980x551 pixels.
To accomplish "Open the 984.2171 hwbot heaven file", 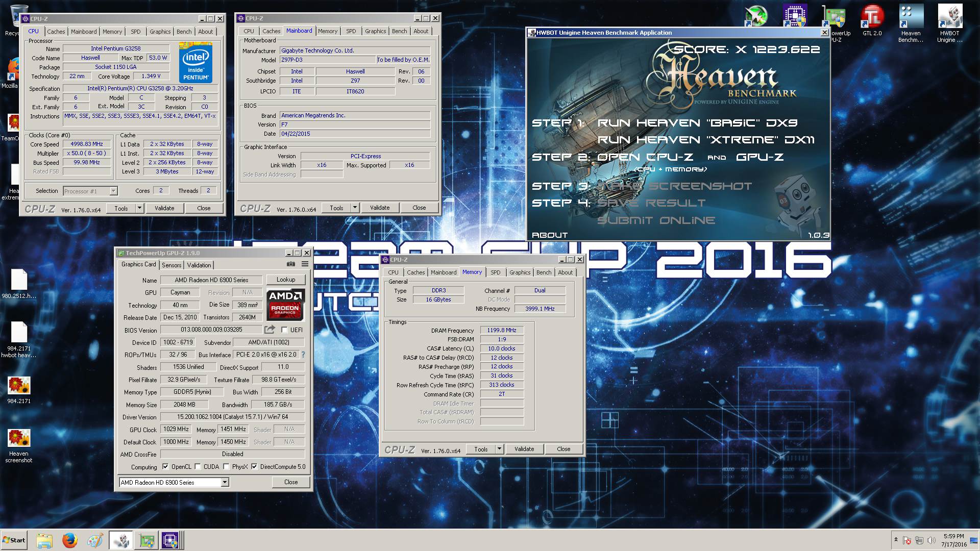I will [19, 340].
